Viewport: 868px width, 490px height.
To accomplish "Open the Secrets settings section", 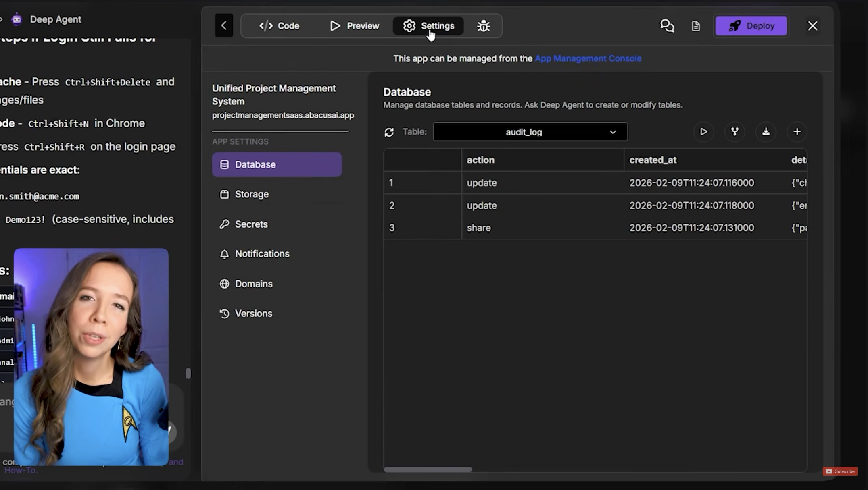I will click(x=251, y=224).
